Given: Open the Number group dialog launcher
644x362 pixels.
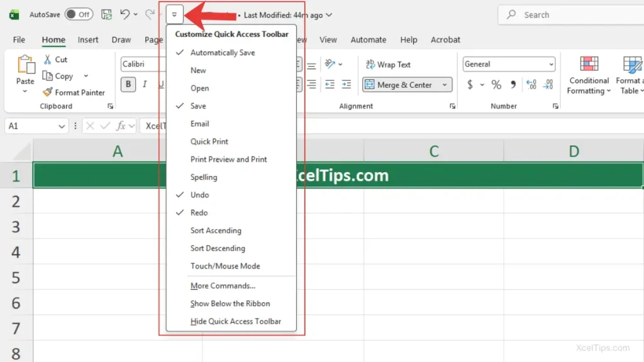Looking at the screenshot, I should coord(556,106).
